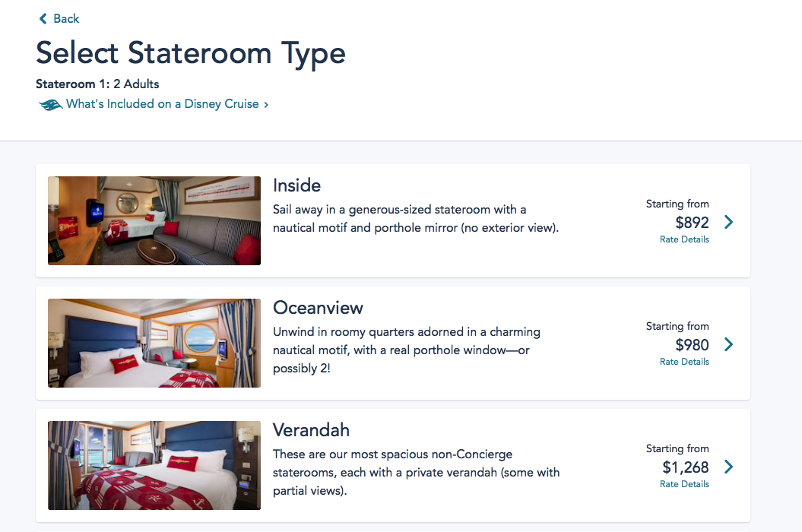Viewport: 802px width, 532px height.
Task: Click the $1,268 Verandah starting price
Action: coord(686,467)
